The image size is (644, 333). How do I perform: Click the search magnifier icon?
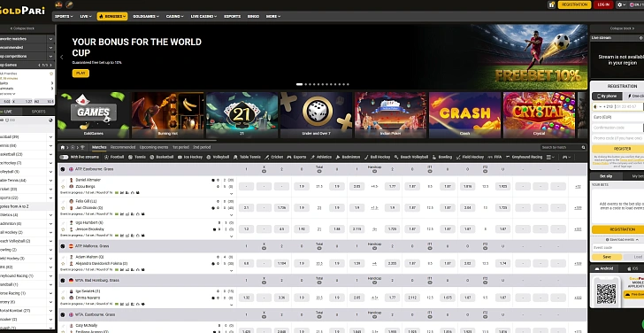click(583, 147)
